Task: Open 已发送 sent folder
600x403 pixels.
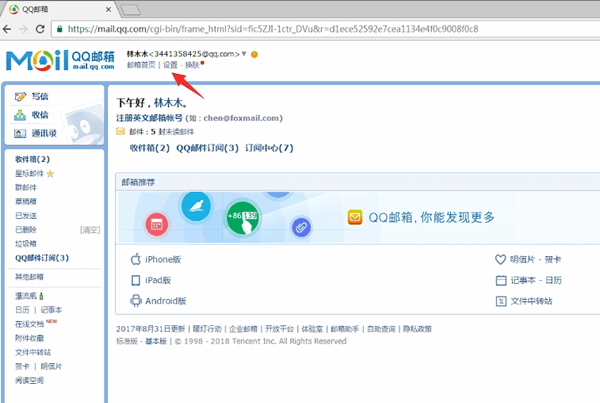Action: (x=26, y=216)
